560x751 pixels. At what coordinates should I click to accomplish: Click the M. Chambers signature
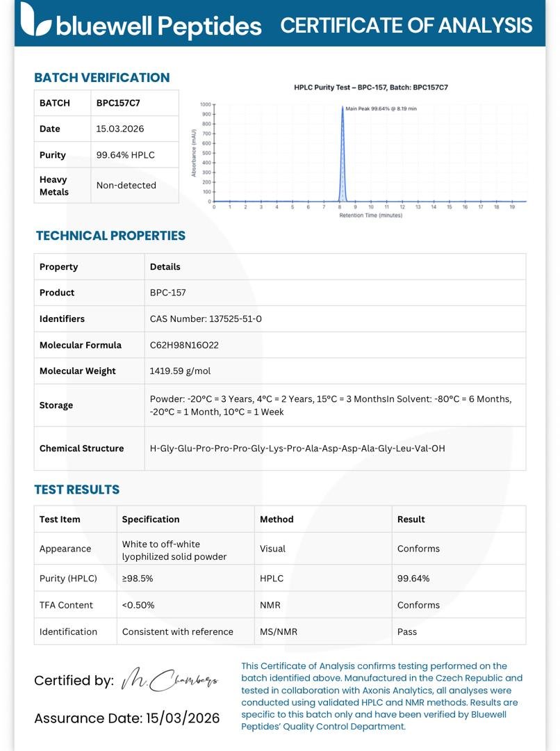(x=170, y=679)
